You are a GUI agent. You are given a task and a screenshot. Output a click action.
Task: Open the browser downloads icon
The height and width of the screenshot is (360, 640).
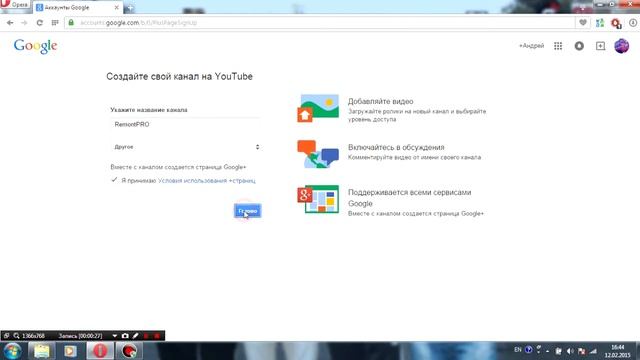633,23
